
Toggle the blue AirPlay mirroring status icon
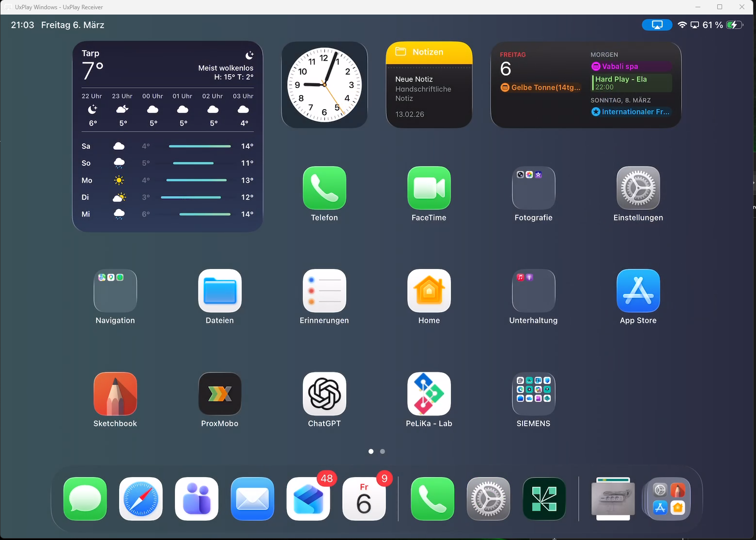click(x=657, y=25)
